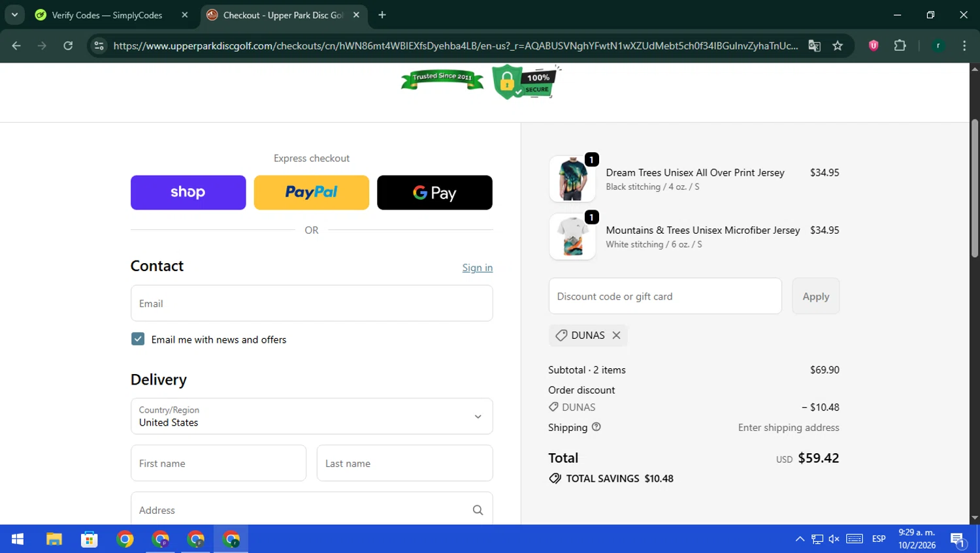Screen dimensions: 980x553
Task: Close the Verify Codes — SimplyCodes tab
Action: coord(185,15)
